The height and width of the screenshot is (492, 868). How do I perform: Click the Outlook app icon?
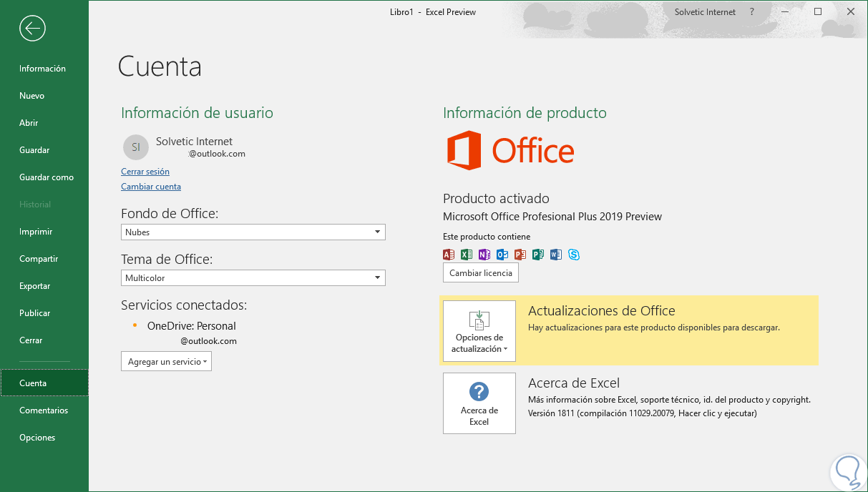(x=502, y=254)
